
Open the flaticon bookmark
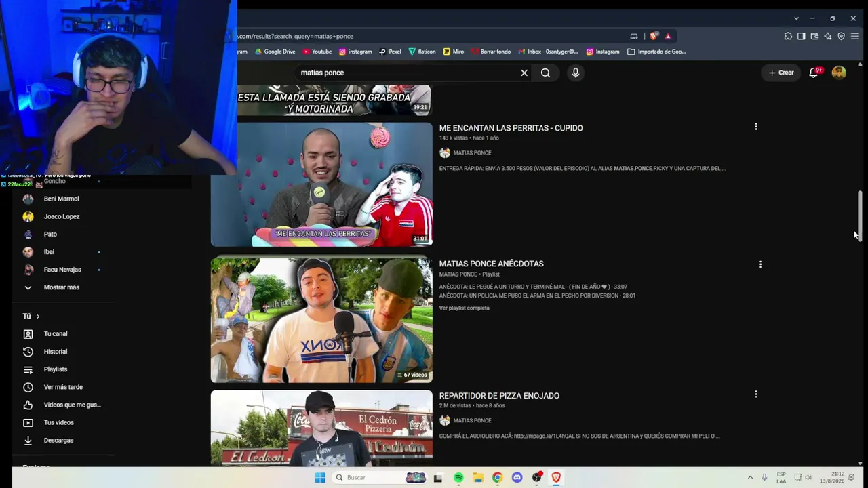[x=422, y=52]
